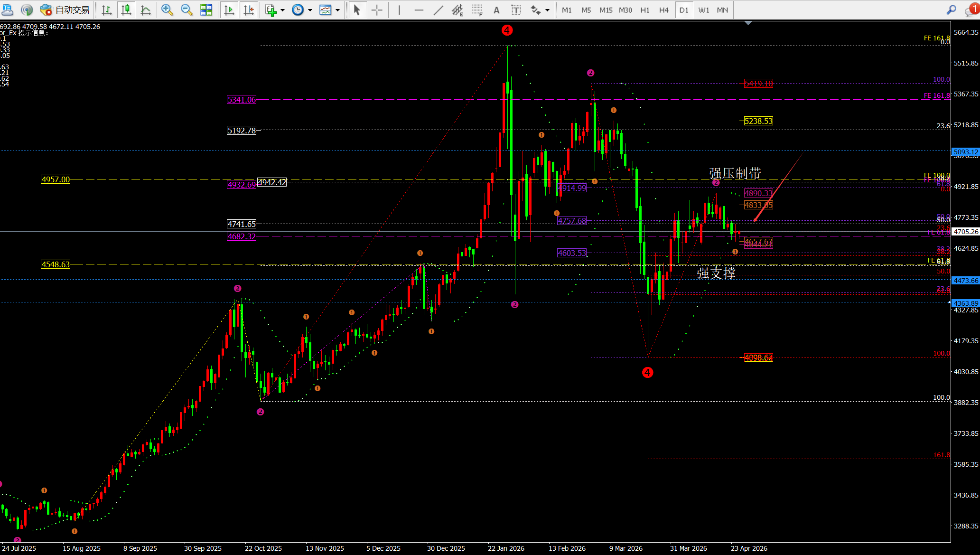980x555 pixels.
Task: Open search magnifier at top right
Action: (x=951, y=10)
